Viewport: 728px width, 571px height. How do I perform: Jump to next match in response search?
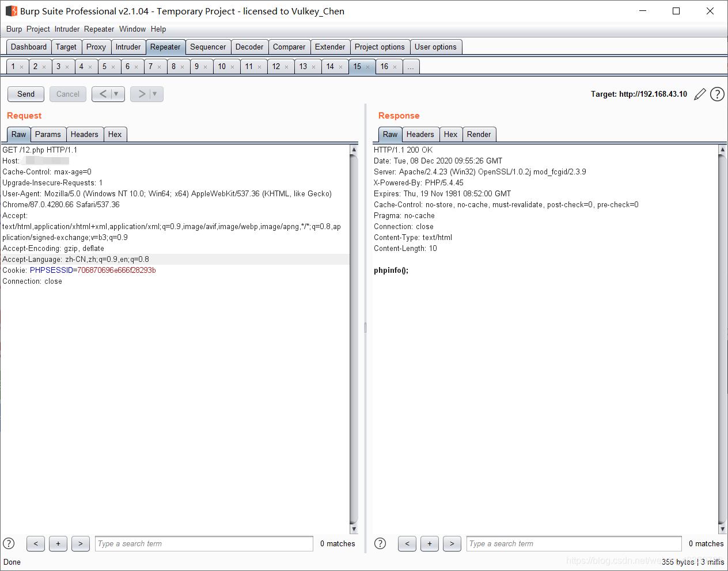tap(452, 543)
